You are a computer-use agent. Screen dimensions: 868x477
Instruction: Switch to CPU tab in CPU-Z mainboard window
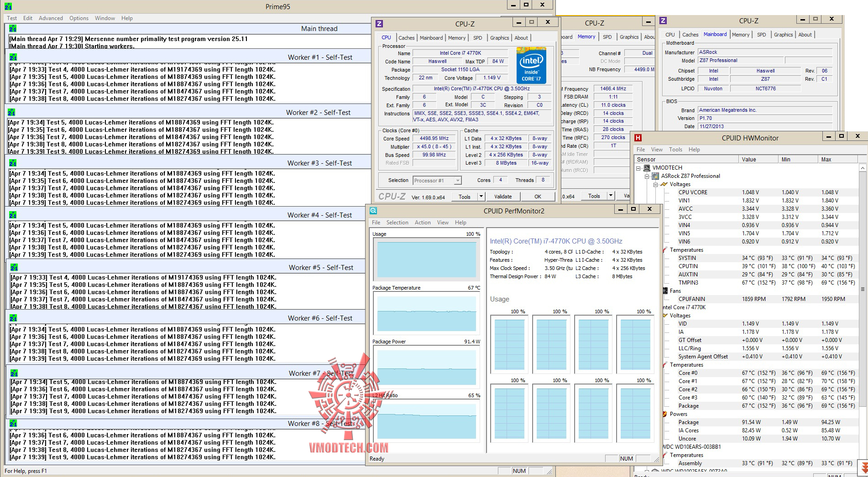click(670, 35)
